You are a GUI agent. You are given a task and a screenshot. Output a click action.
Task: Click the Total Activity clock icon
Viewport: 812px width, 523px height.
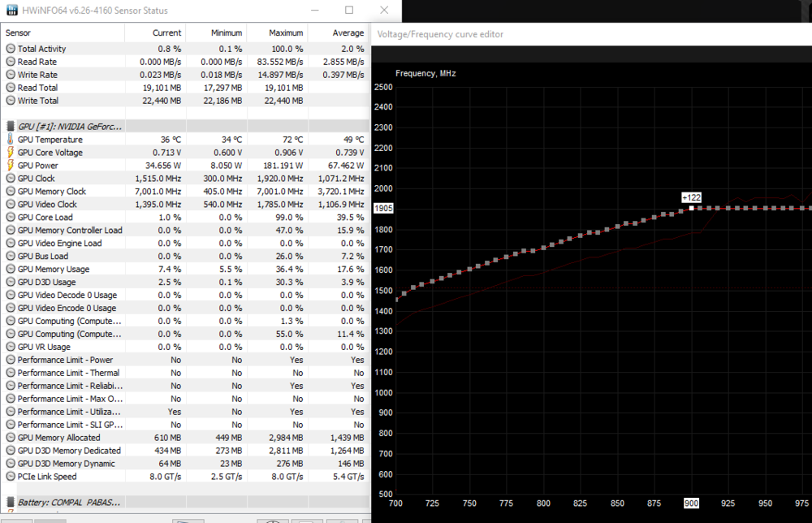(11, 49)
